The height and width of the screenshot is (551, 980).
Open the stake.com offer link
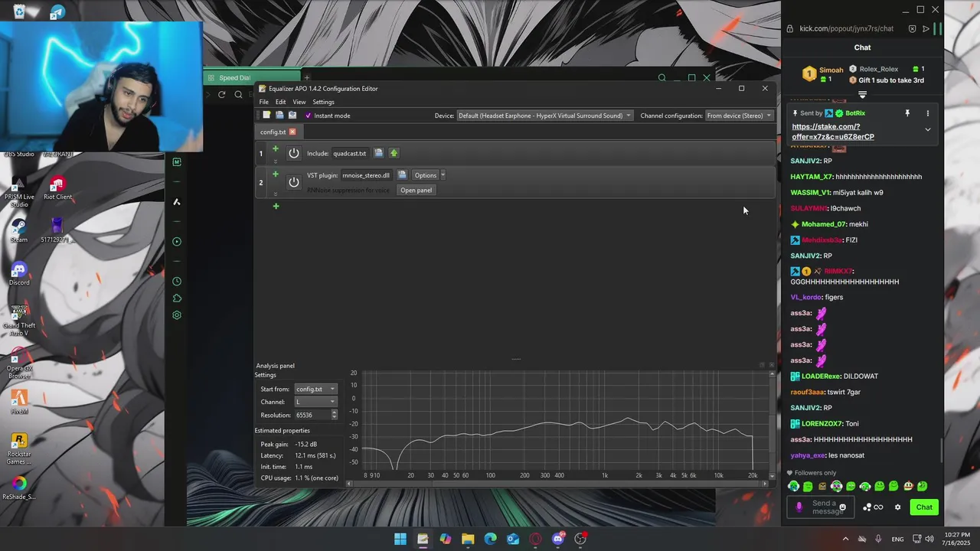tap(833, 132)
